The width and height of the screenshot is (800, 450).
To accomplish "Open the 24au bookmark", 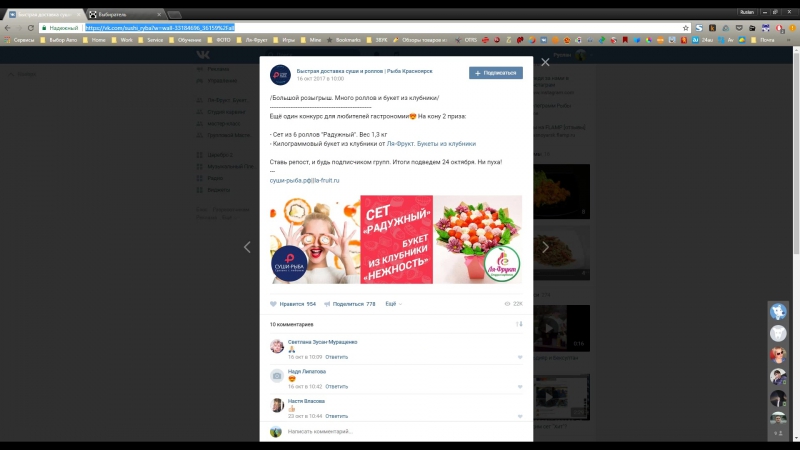I will [703, 40].
